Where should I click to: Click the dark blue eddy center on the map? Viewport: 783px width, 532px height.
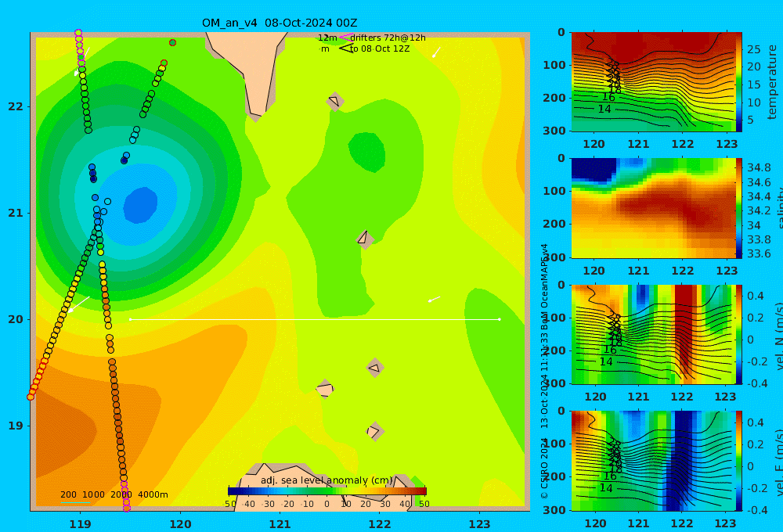pos(141,205)
